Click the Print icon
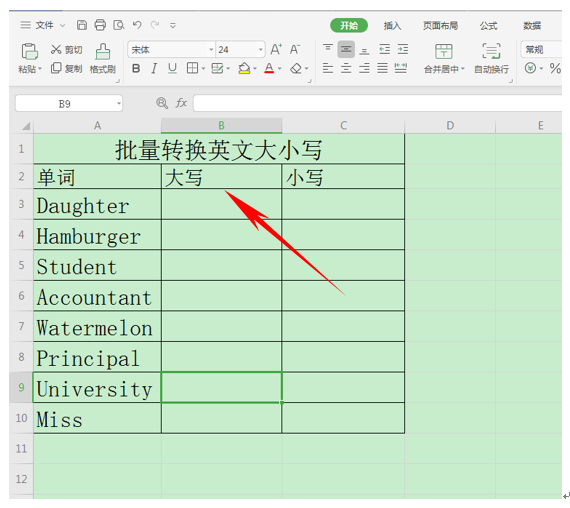Viewport: 570px width, 508px height. (x=100, y=25)
